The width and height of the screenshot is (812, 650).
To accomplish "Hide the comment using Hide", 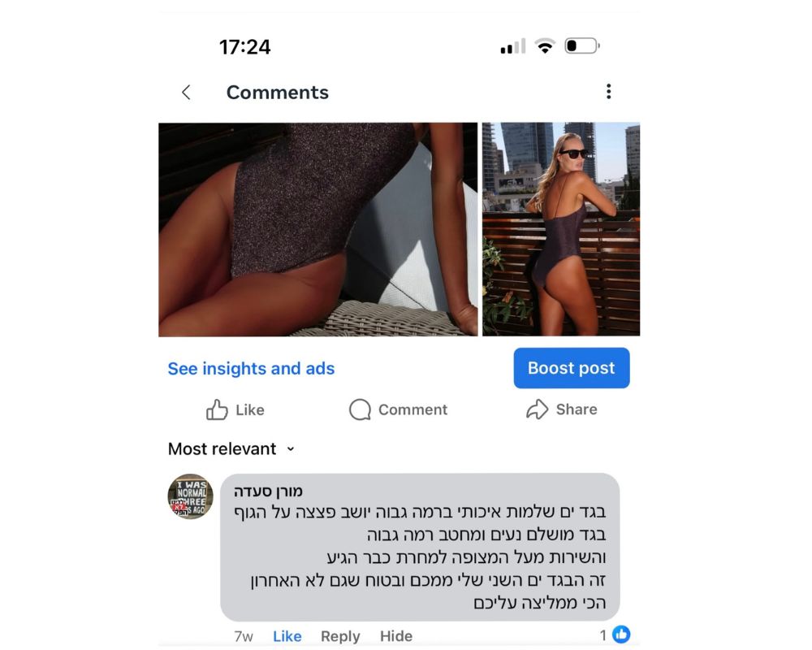I will pyautogui.click(x=396, y=636).
